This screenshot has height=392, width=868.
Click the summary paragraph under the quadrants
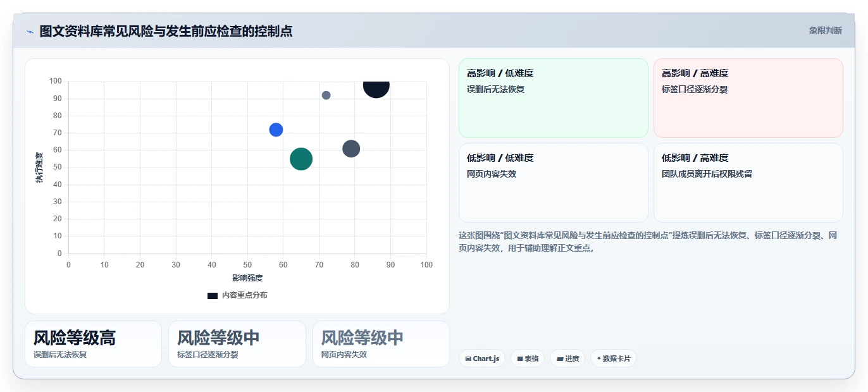[648, 242]
